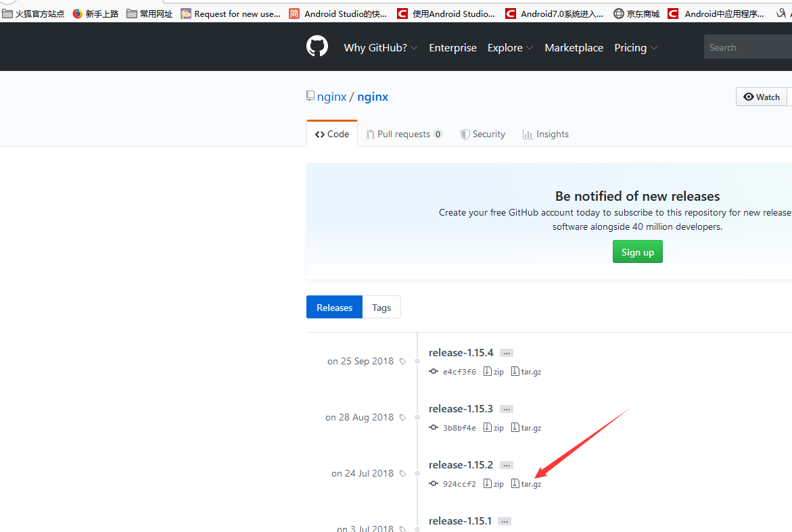Open commit 924ccf2
This screenshot has width=792, height=532.
tap(459, 483)
